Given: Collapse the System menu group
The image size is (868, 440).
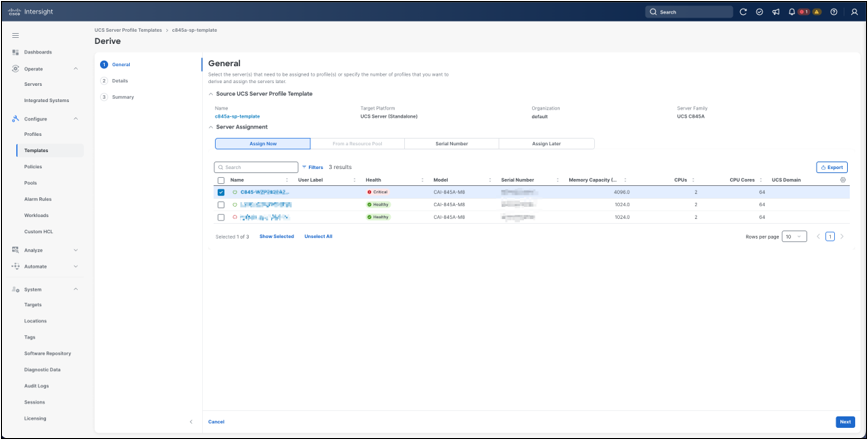Looking at the screenshot, I should pos(76,289).
